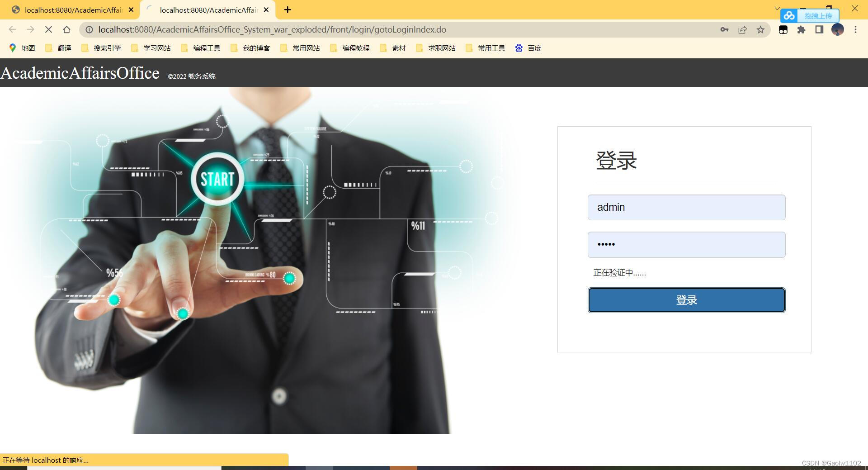Open the 常用网站 bookmark folder
The height and width of the screenshot is (470, 868).
pyautogui.click(x=300, y=48)
